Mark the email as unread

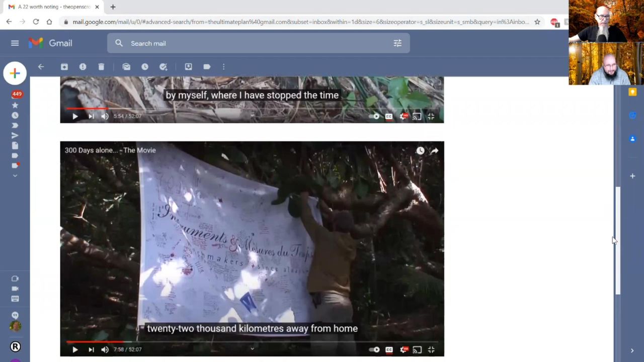tap(126, 67)
